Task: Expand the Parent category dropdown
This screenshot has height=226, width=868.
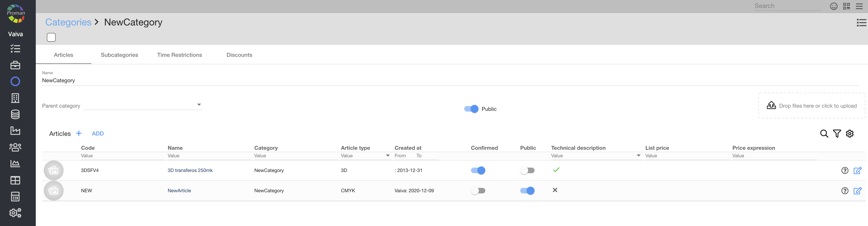Action: click(x=199, y=105)
